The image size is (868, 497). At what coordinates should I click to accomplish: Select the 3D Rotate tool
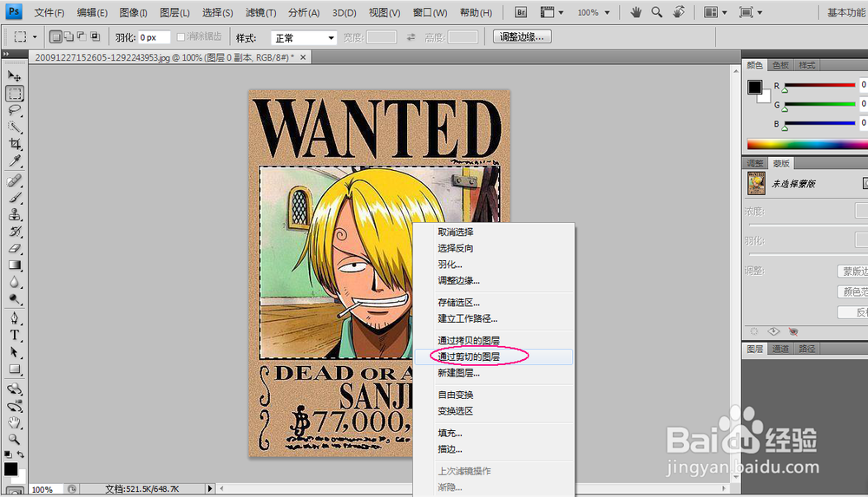15,389
